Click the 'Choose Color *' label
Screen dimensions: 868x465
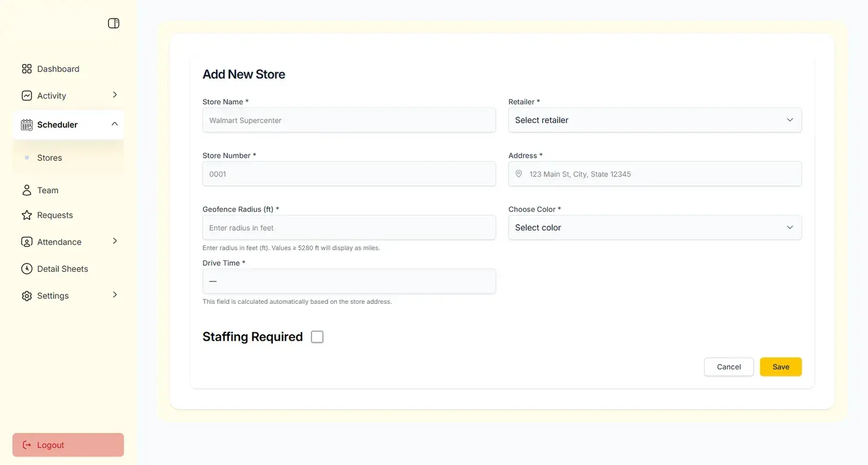click(534, 209)
